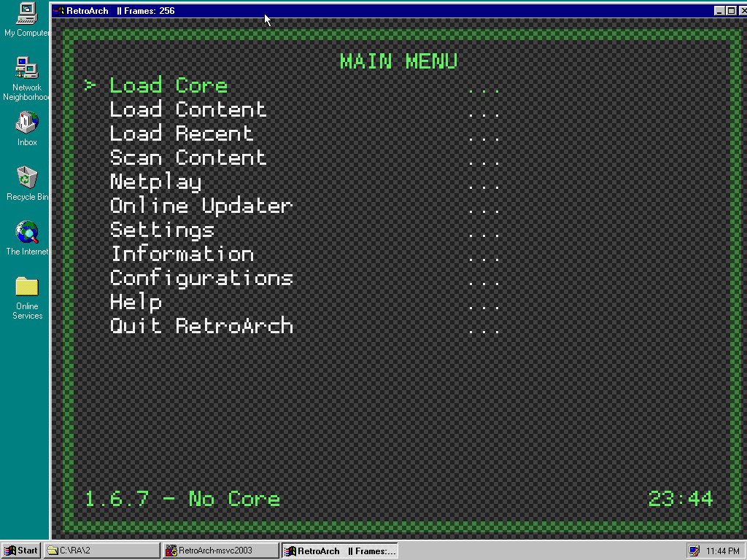Open Online Services folder icon
The width and height of the screenshot is (747, 560).
(27, 297)
